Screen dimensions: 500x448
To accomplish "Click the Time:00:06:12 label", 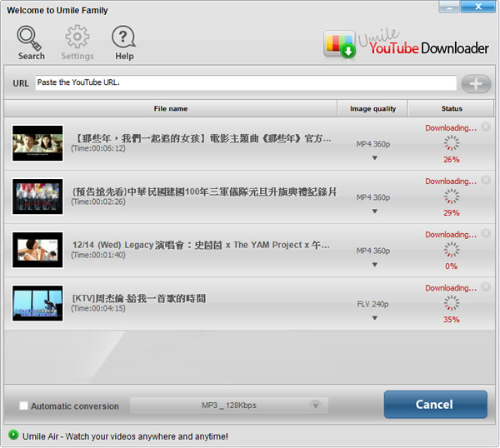I will click(98, 148).
